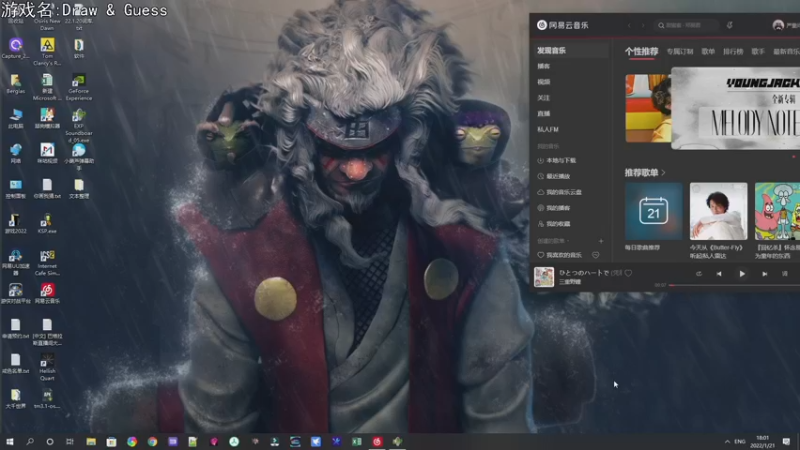
Task: Select the KSP.exe desktop shortcut
Action: (x=47, y=223)
